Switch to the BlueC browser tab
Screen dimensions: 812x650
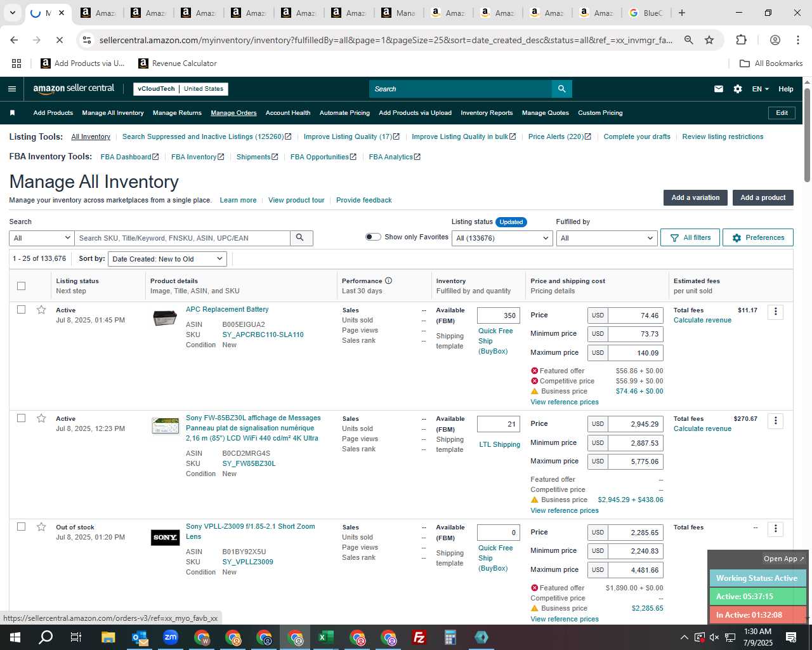pos(646,13)
